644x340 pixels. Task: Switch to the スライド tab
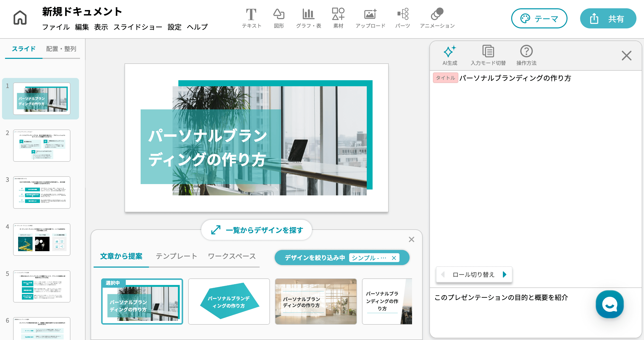[24, 49]
